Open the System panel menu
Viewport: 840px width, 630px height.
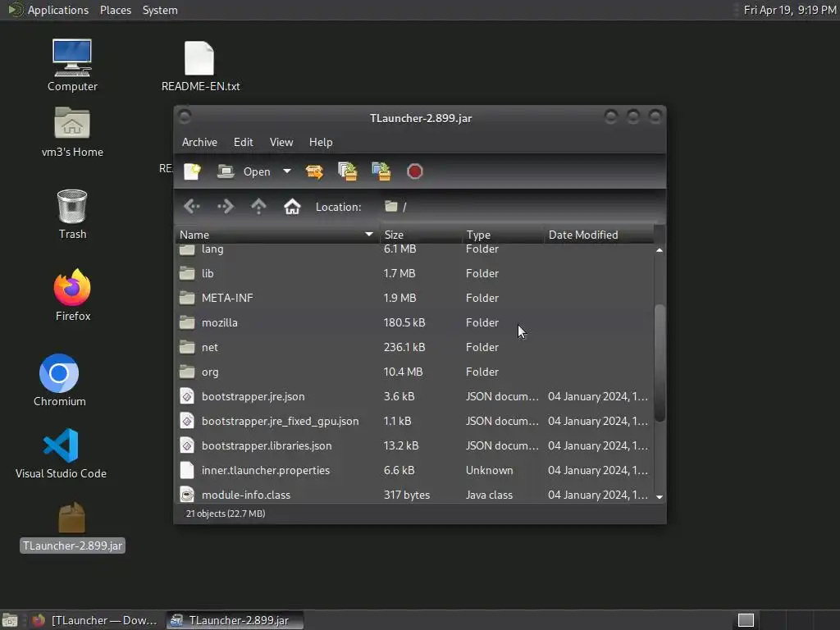[160, 10]
